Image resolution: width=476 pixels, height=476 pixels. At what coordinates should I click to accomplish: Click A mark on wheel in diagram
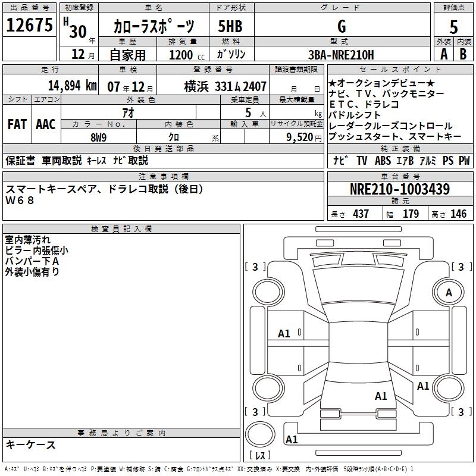click(x=449, y=293)
